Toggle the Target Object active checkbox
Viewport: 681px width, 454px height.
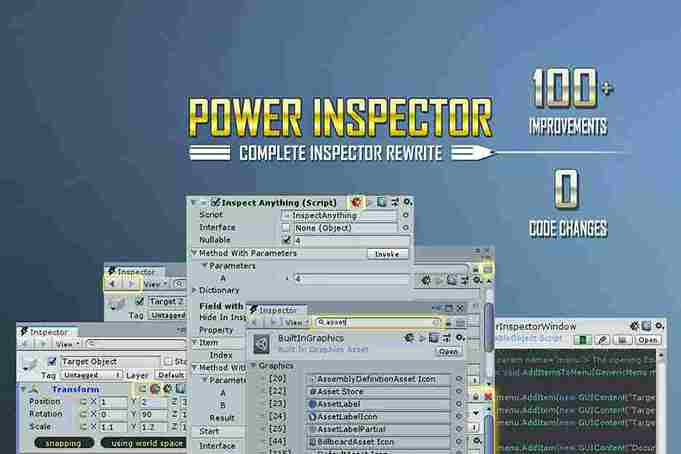pos(54,361)
